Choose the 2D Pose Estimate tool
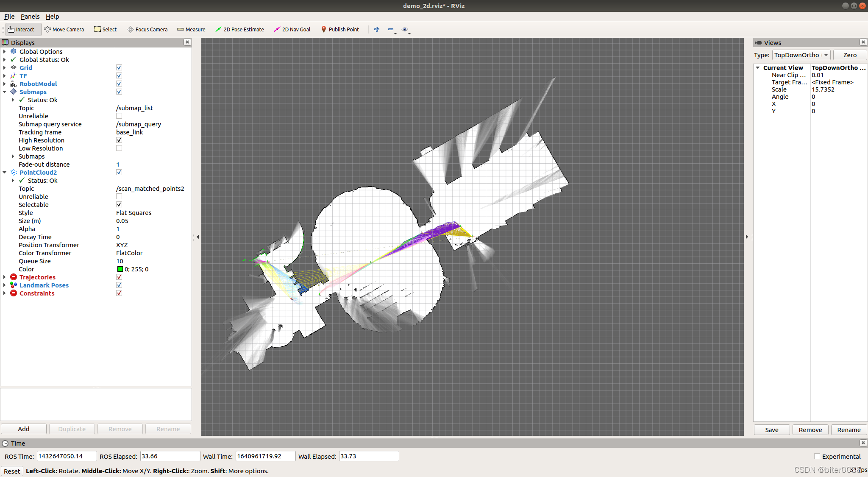This screenshot has height=477, width=868. click(239, 29)
